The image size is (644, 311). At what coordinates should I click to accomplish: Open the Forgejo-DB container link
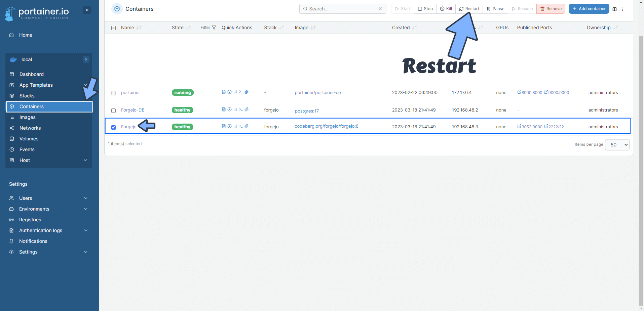[133, 110]
